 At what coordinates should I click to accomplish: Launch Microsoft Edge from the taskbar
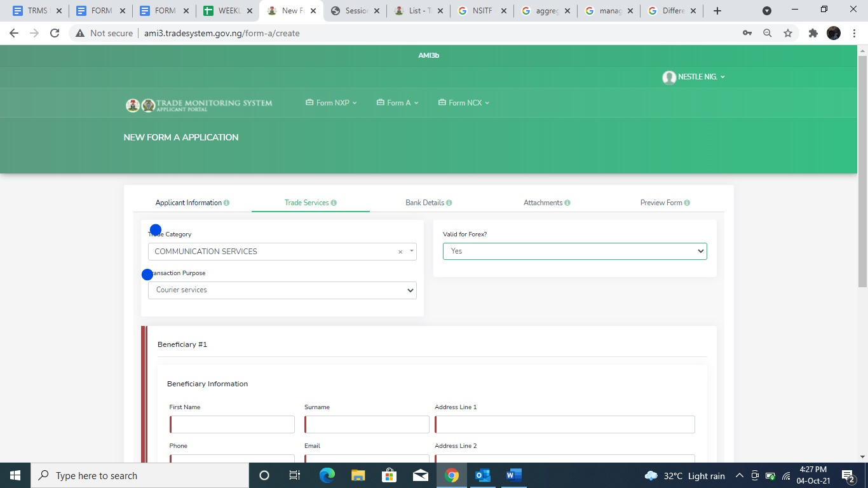point(327,475)
